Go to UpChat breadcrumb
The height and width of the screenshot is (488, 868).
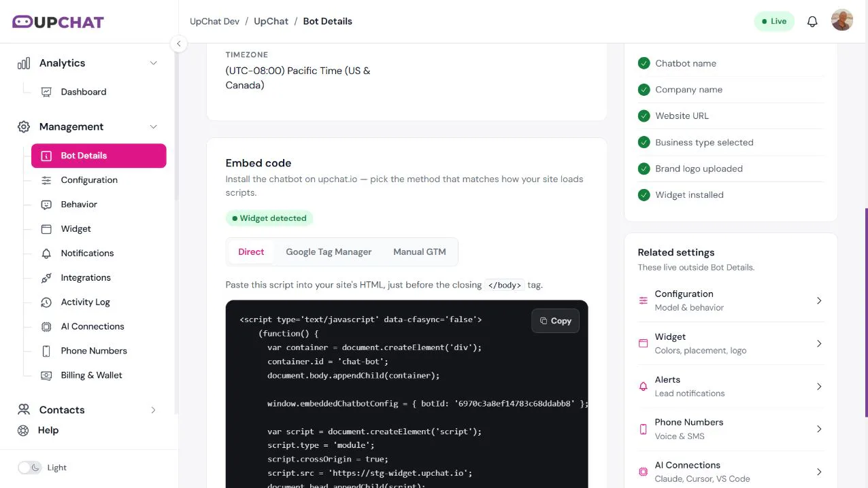point(271,21)
